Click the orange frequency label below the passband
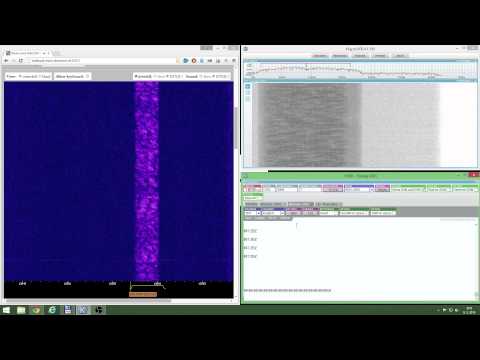Screen dimensions: 480x360 point(143,294)
